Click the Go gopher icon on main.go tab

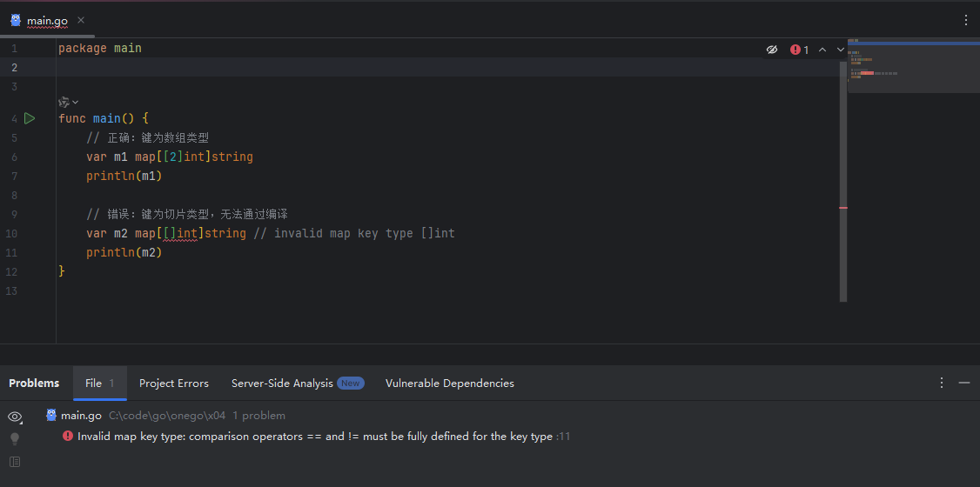(x=16, y=20)
